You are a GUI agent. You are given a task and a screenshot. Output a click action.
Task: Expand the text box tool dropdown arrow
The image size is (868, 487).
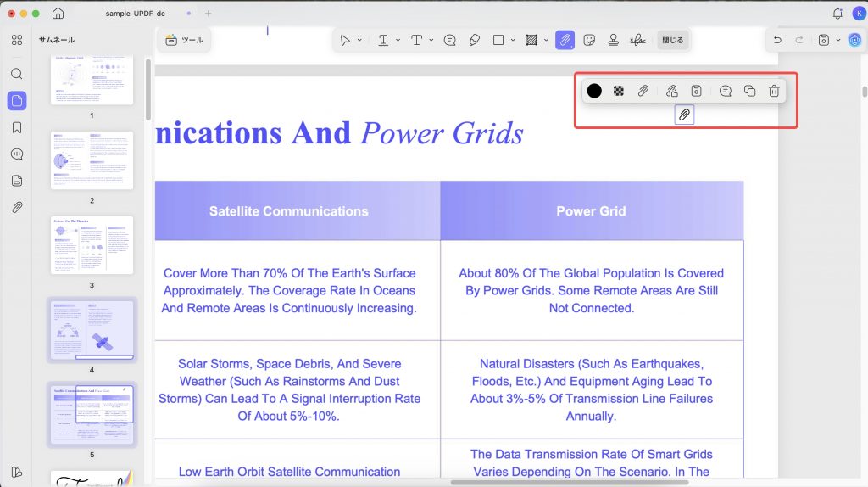click(431, 40)
